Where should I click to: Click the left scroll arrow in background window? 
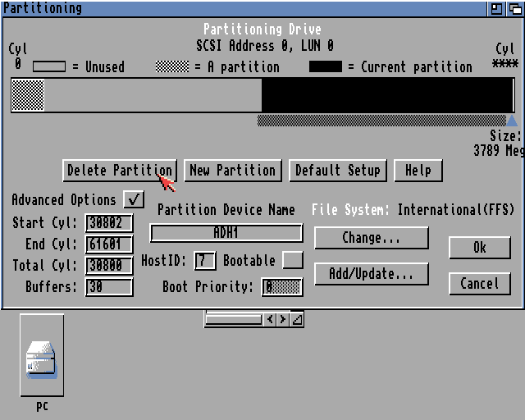pyautogui.click(x=270, y=319)
